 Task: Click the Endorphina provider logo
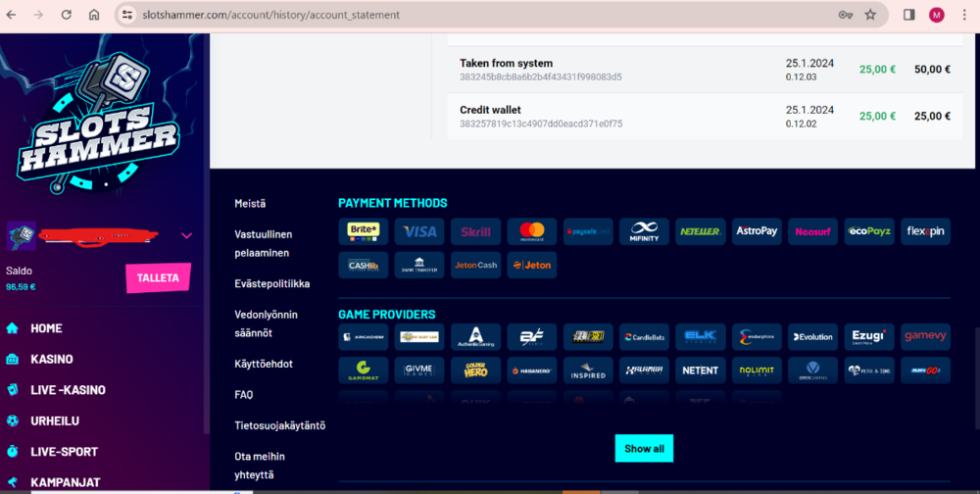pyautogui.click(x=757, y=336)
